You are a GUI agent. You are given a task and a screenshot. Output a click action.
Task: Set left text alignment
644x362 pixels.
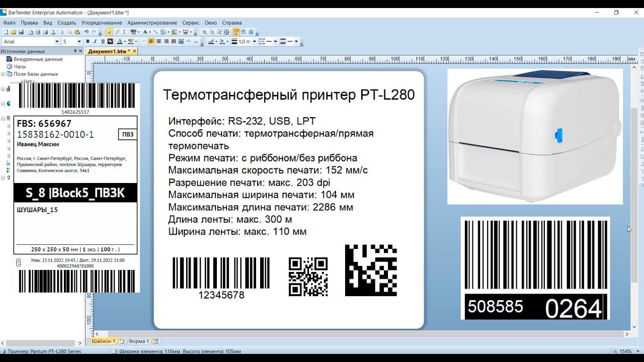point(150,41)
